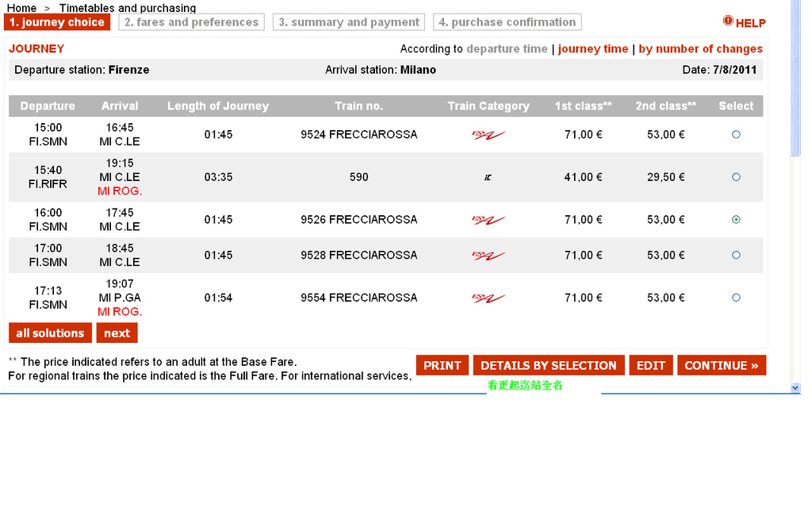
Task: Click the 41,00 € first class price
Action: pos(583,177)
